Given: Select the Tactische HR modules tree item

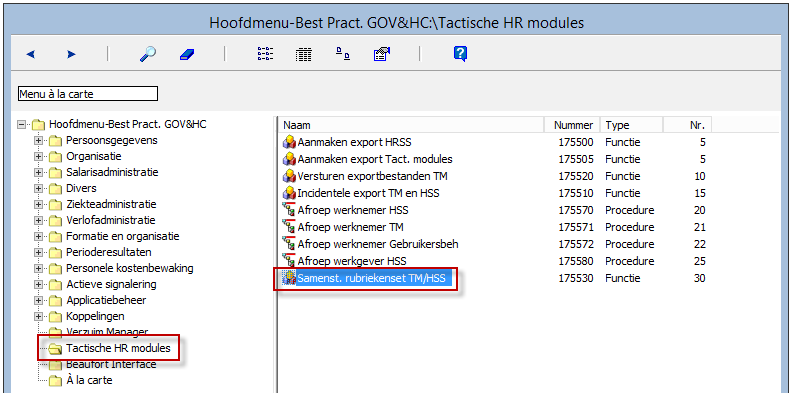Looking at the screenshot, I should pyautogui.click(x=118, y=348).
